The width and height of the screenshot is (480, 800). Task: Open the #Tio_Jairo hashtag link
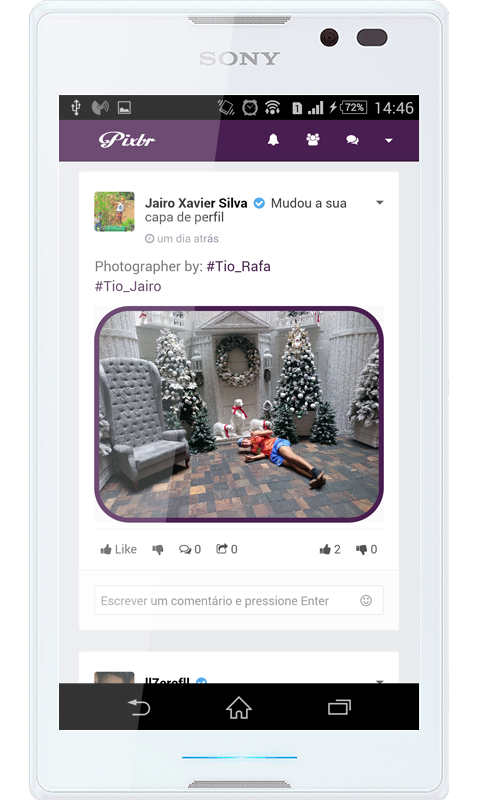[x=128, y=286]
